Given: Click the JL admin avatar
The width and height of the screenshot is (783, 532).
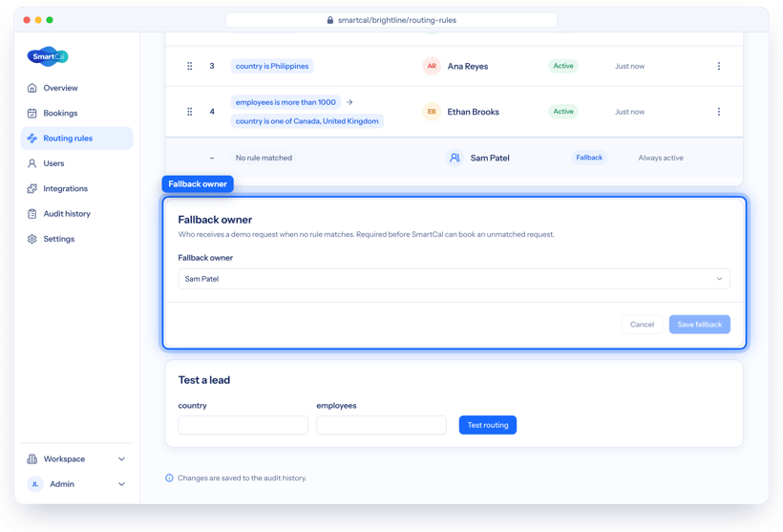Looking at the screenshot, I should point(35,484).
